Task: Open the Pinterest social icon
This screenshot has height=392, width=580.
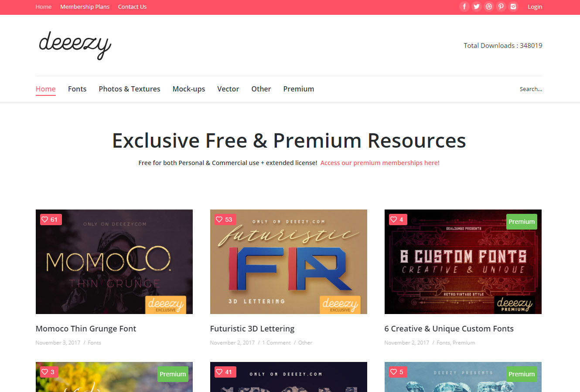Action: click(501, 7)
